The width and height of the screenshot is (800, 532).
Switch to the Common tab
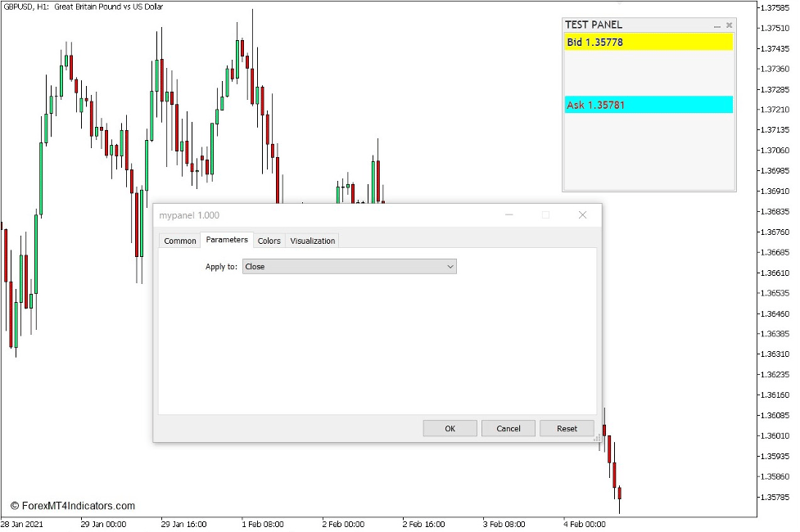(x=179, y=240)
